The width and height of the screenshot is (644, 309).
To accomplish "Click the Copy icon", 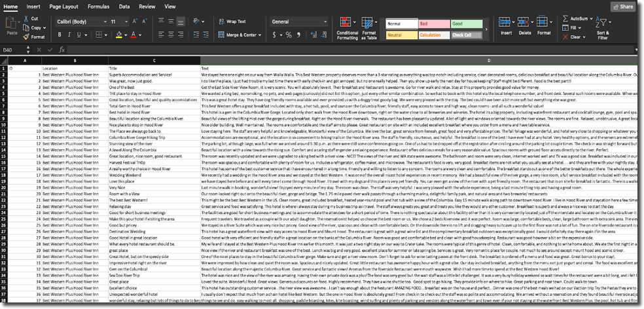I will (26, 27).
